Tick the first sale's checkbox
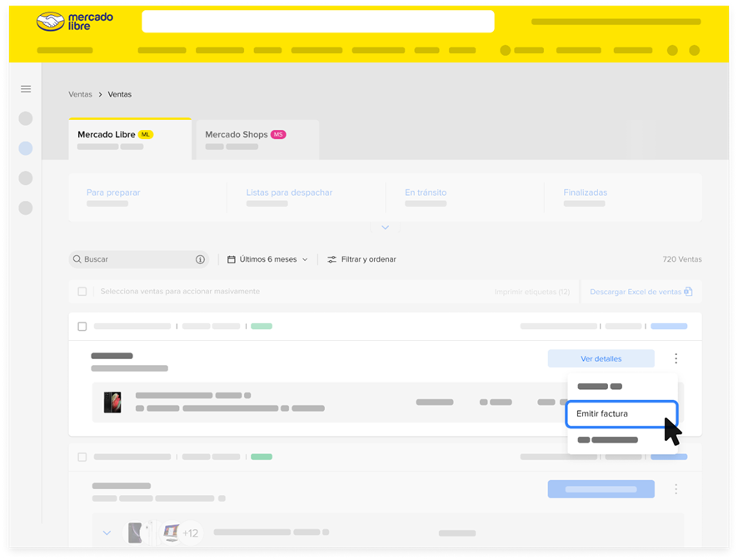Viewport: 738px width, 560px height. coord(82,326)
